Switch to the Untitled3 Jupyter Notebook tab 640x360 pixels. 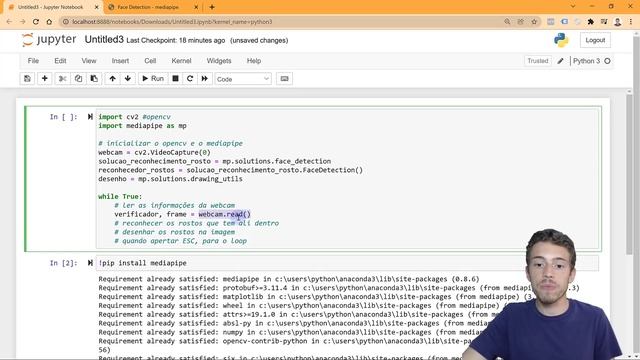pyautogui.click(x=51, y=7)
